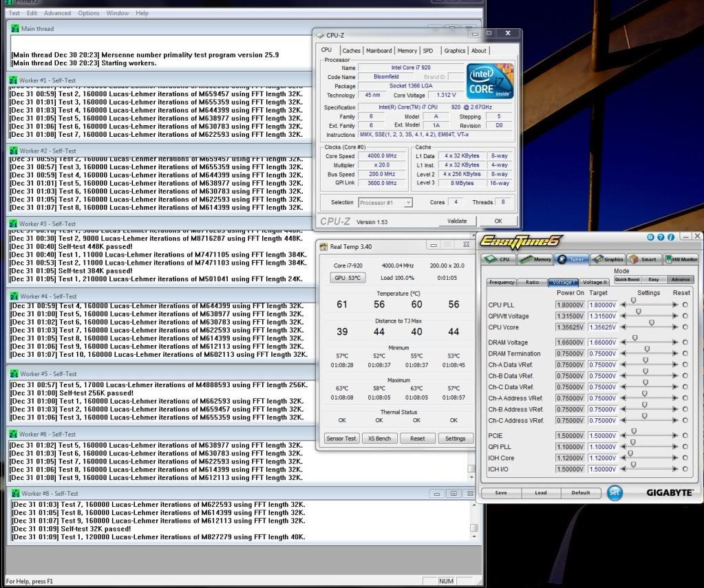This screenshot has height=588, width=704.
Task: Open EasyTune6 help question mark icon
Action: click(x=661, y=237)
